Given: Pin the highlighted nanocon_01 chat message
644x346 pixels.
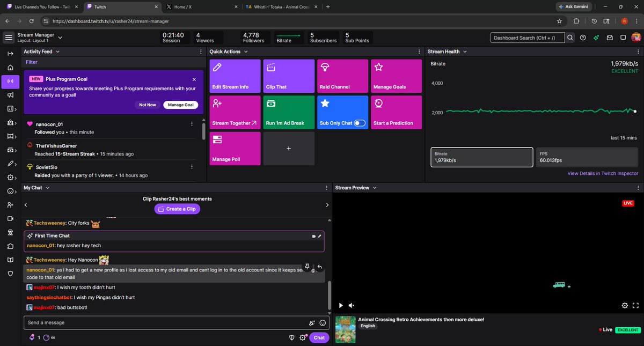Looking at the screenshot, I should (x=308, y=266).
